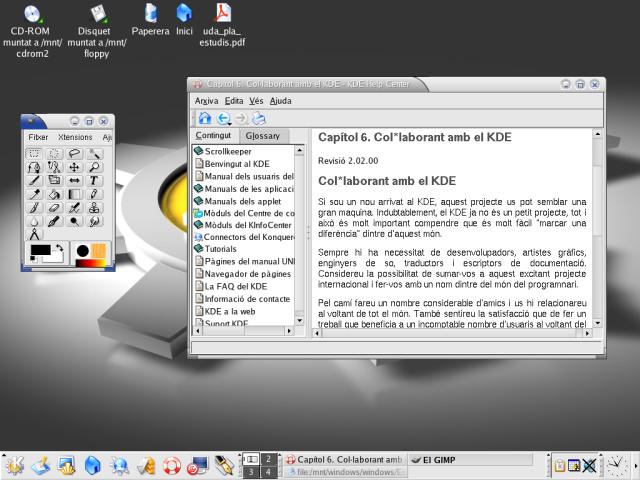This screenshot has width=640, height=480.
Task: Select the Text tool
Action: click(94, 181)
